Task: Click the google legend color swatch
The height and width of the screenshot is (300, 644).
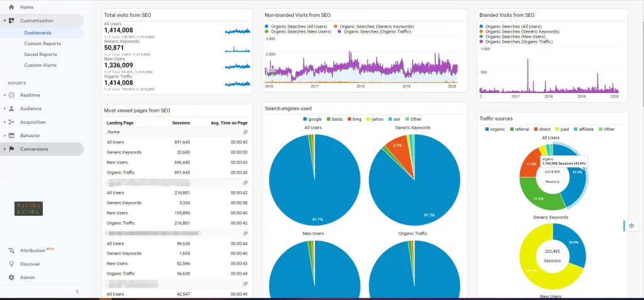Action: 305,119
